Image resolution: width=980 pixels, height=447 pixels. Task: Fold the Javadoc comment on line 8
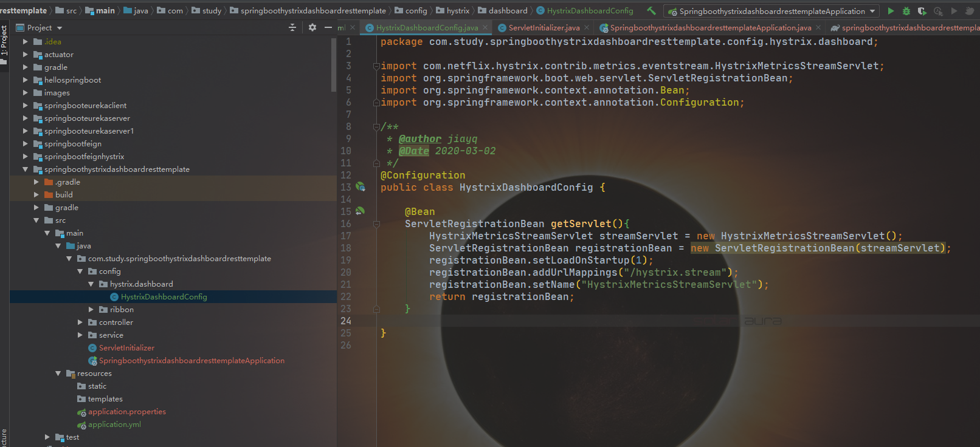(376, 126)
